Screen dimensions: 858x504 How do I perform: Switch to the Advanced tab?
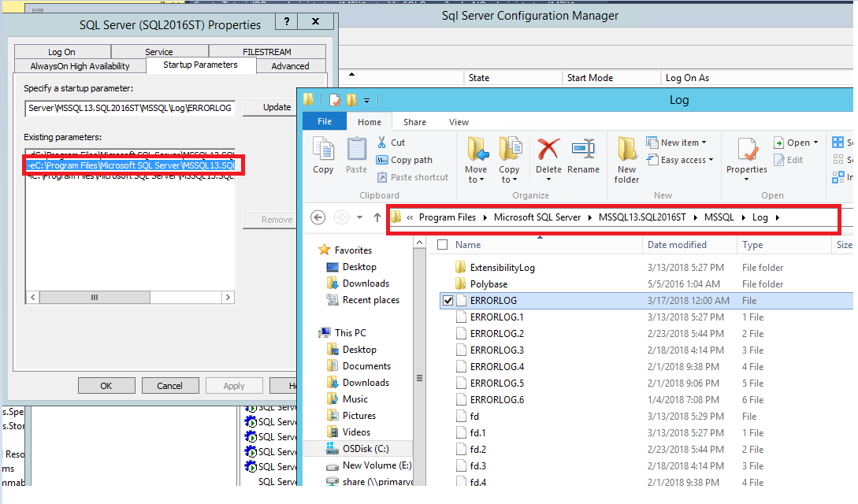click(290, 66)
